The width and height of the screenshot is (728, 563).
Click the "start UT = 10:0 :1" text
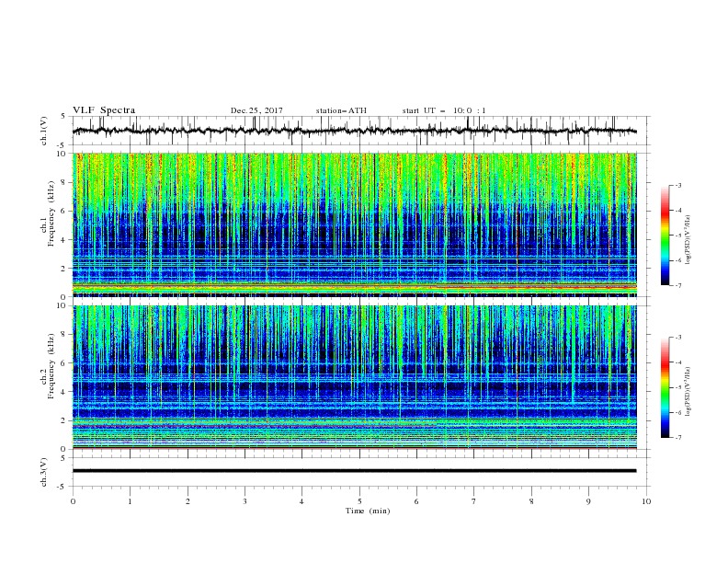click(x=444, y=110)
